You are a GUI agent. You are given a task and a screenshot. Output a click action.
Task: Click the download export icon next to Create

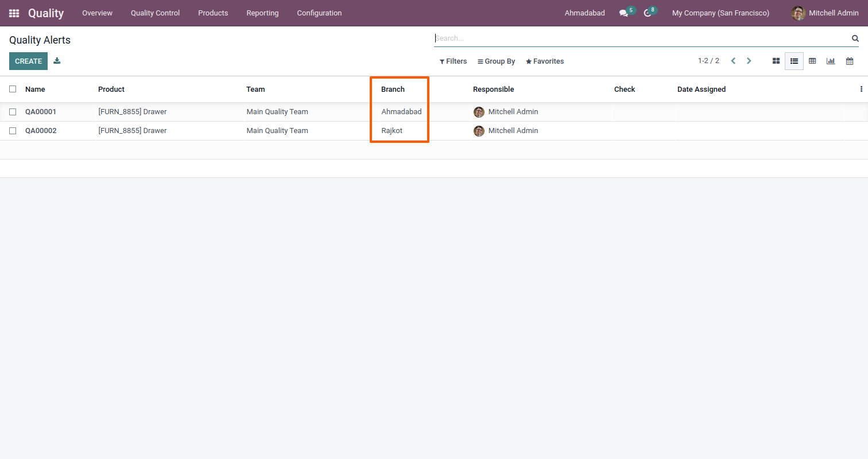pyautogui.click(x=57, y=61)
